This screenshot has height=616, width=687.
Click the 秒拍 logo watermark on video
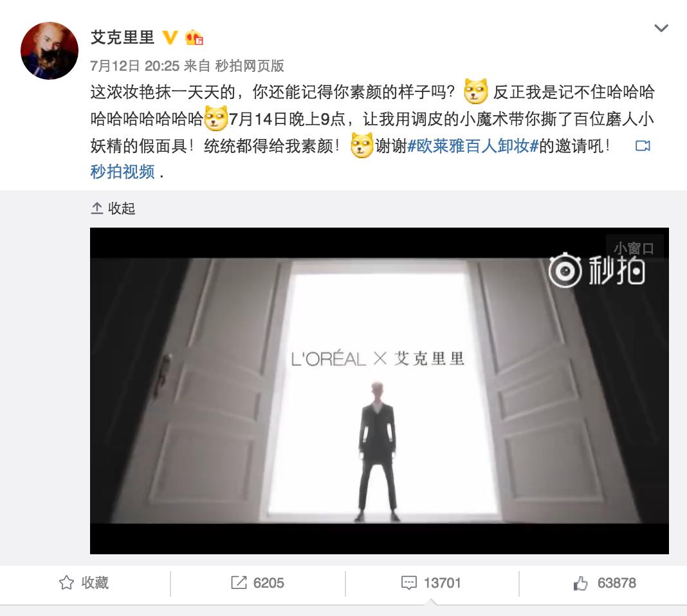pyautogui.click(x=596, y=271)
